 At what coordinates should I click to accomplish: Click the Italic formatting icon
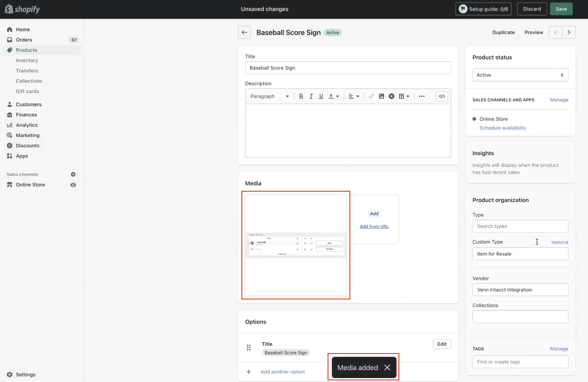point(311,96)
